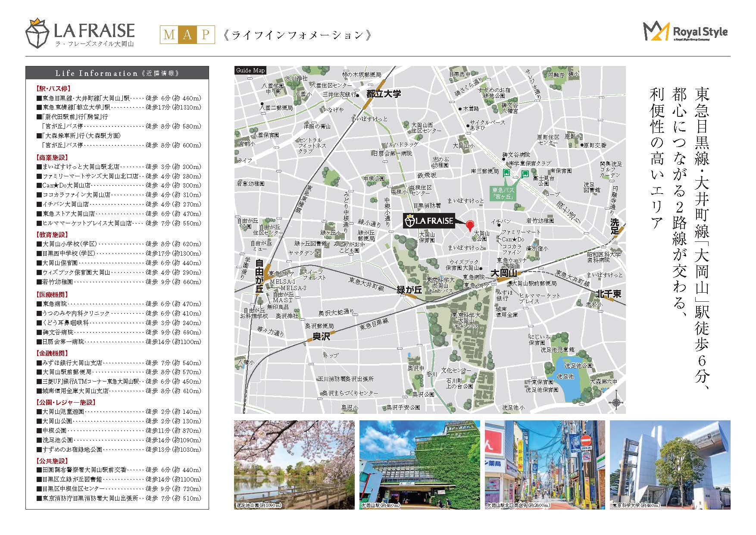Click the red location pin on the map
The height and width of the screenshot is (535, 756).
click(x=470, y=225)
